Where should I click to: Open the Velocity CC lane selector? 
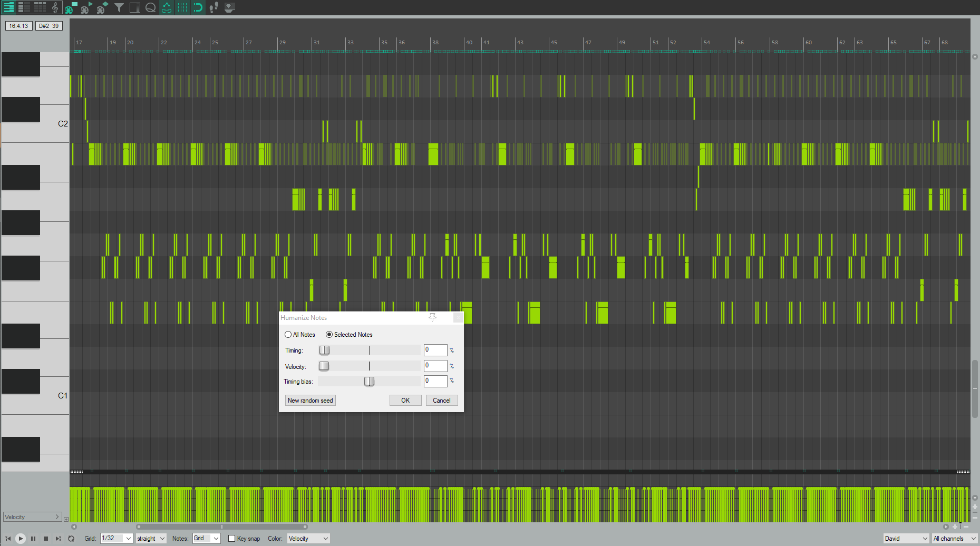click(32, 517)
